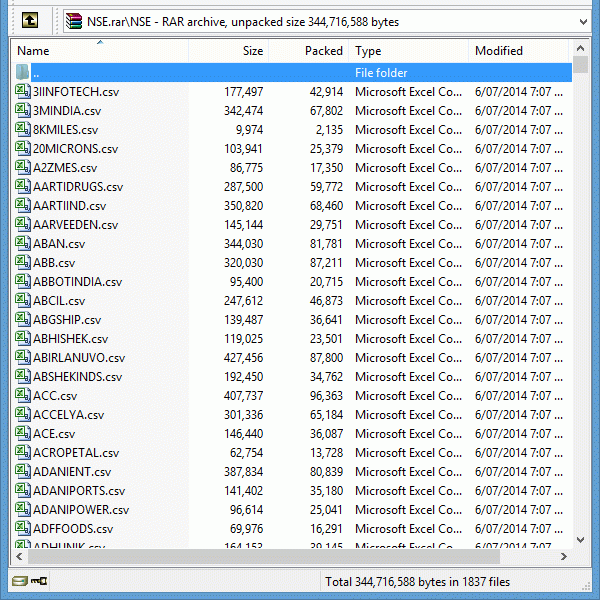Click the A2ZMES.csv Excel icon
The width and height of the screenshot is (600, 600).
tap(23, 168)
